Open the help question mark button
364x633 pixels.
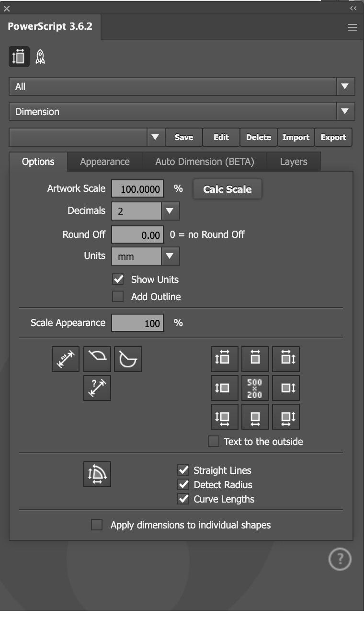coord(340,559)
